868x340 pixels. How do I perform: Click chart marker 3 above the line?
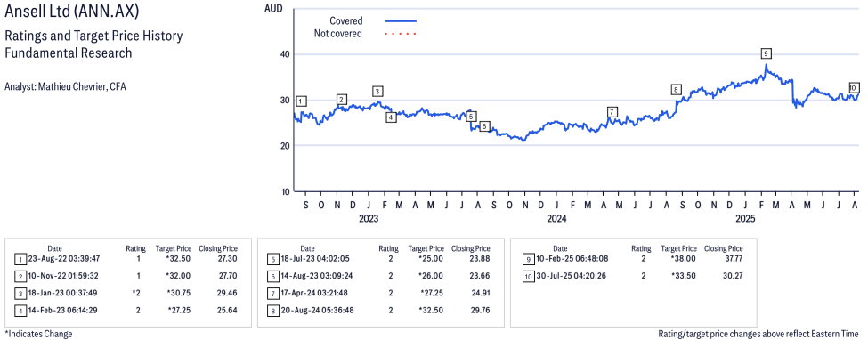coord(377,92)
